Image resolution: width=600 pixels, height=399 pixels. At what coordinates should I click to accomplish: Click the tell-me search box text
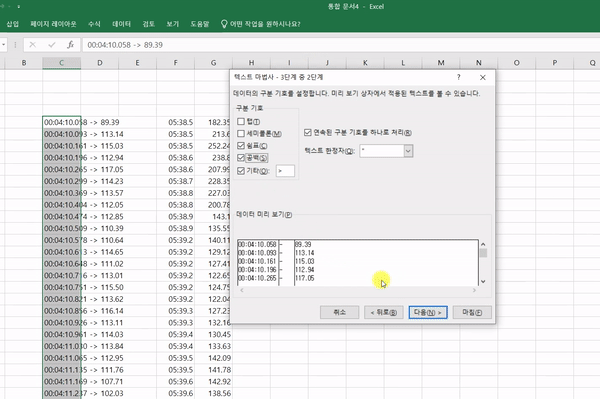tap(265, 24)
